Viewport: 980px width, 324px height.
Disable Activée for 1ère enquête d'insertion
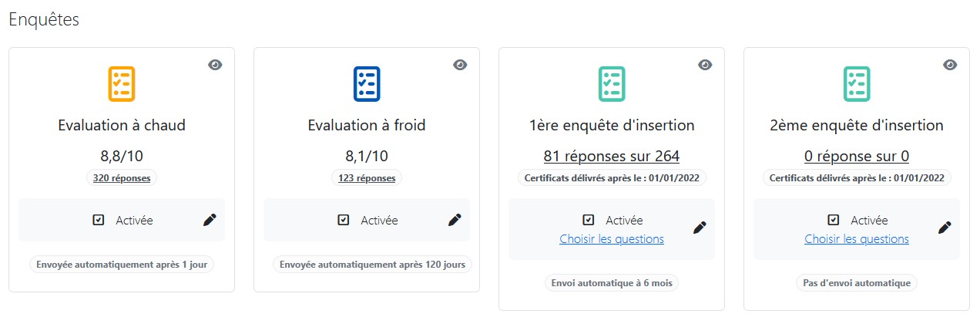coord(588,220)
